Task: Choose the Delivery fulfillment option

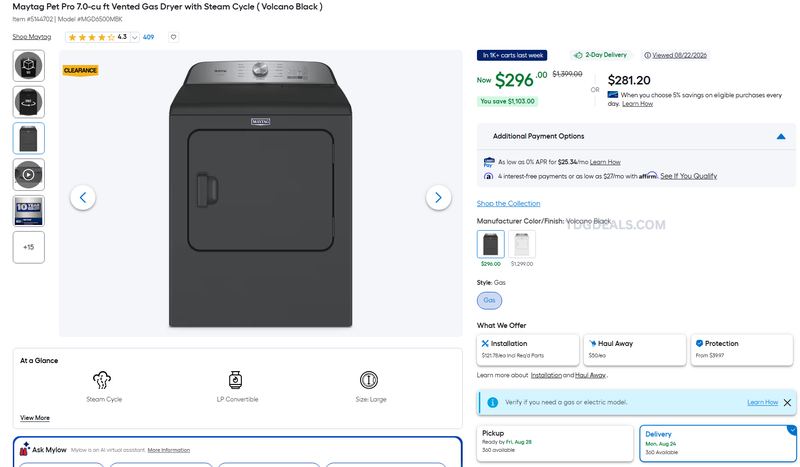Action: click(718, 443)
